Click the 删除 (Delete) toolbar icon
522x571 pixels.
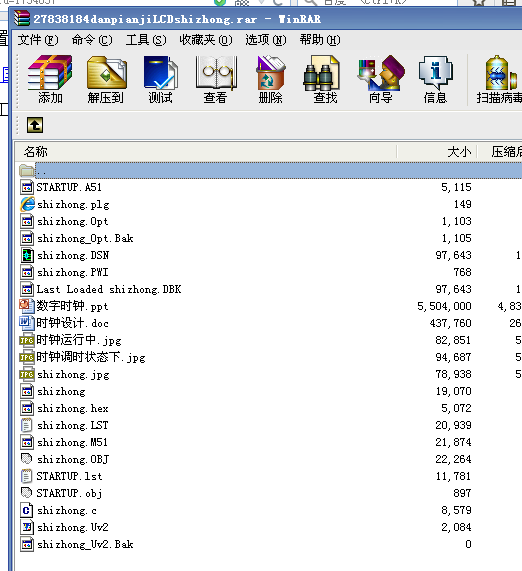point(270,73)
